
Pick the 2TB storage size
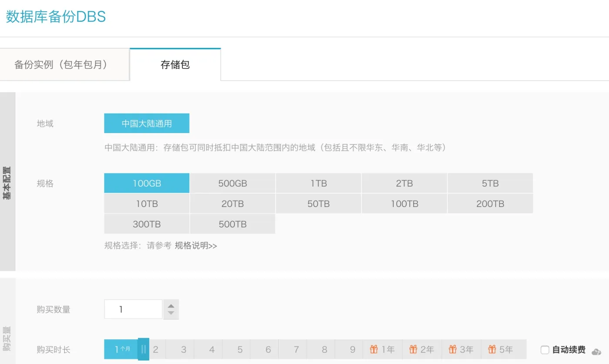pos(404,183)
